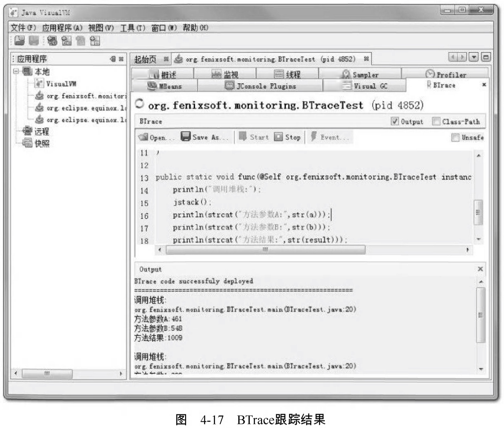Click the 方法参数A:461 output line
Viewport: 504px width, 428px height.
[158, 319]
